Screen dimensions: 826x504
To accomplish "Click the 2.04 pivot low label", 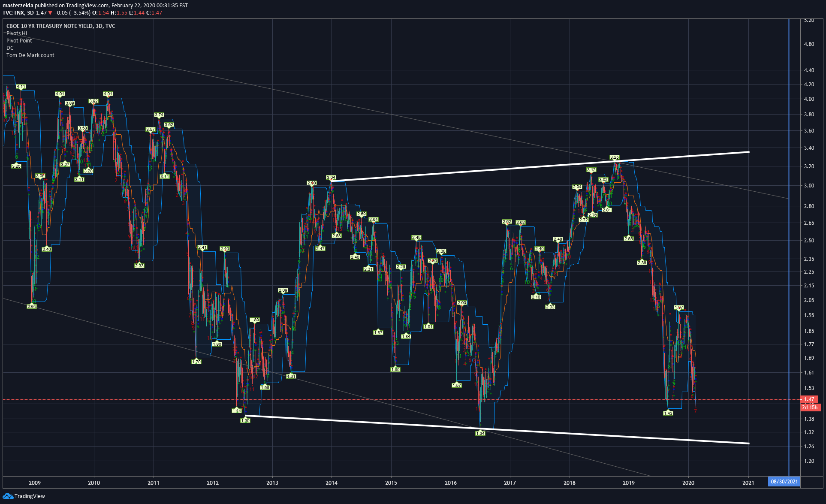I will pyautogui.click(x=32, y=306).
